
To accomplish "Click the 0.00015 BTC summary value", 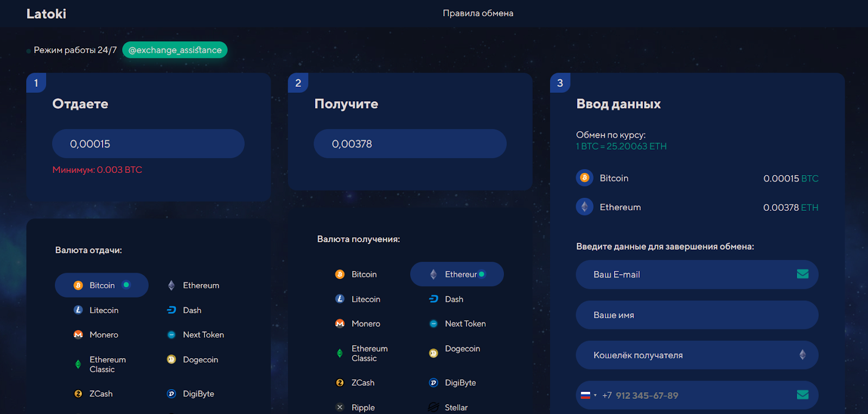I will click(791, 178).
